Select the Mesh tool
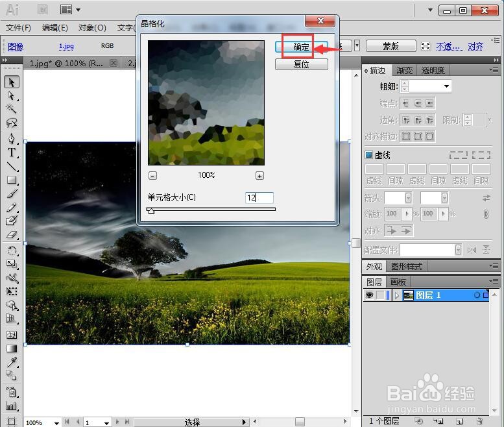This screenshot has height=427, width=504. pyautogui.click(x=12, y=335)
